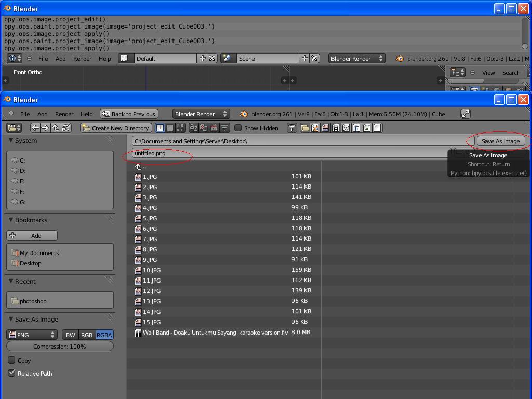
Task: Delete Default screen layout X icon
Action: point(212,58)
